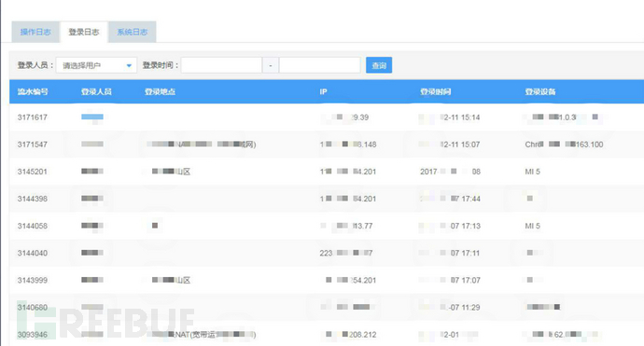The image size is (644, 346).
Task: Select serial number 3144398
Action: [x=33, y=199]
